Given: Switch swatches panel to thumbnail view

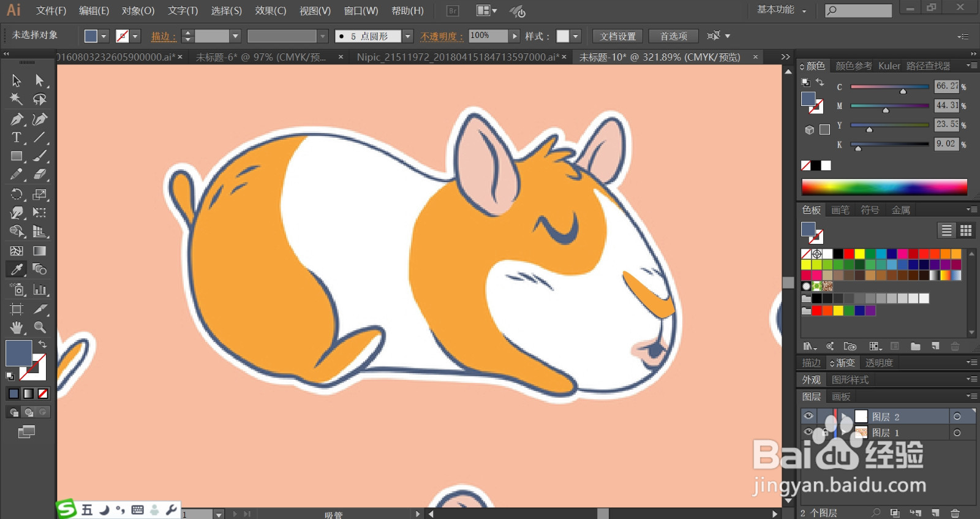Looking at the screenshot, I should 966,230.
